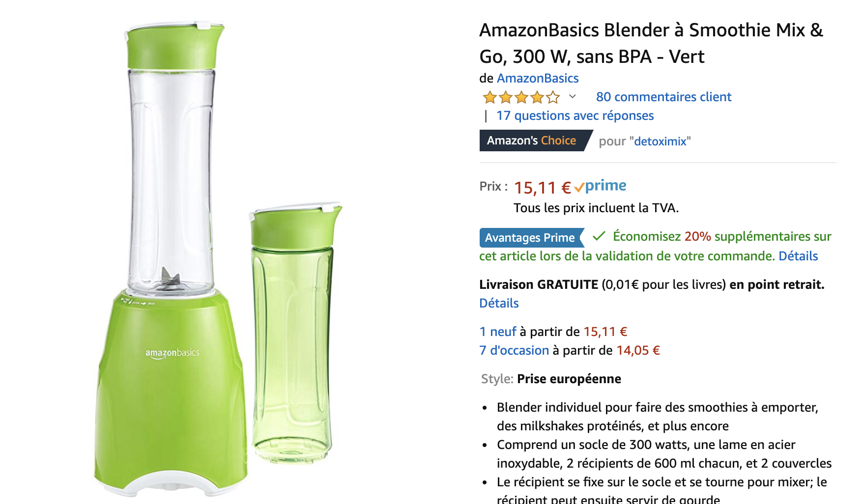Open the 80 commentaires client link

point(663,97)
